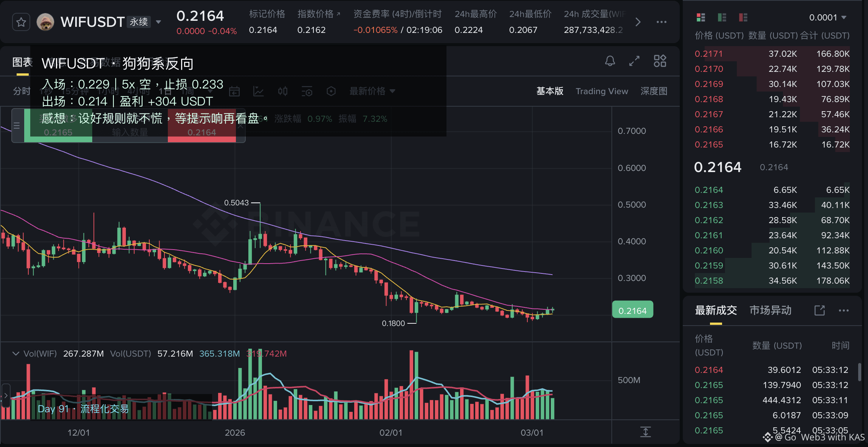Switch to the 市场异动 market movers tab
The width and height of the screenshot is (868, 447).
pyautogui.click(x=770, y=310)
